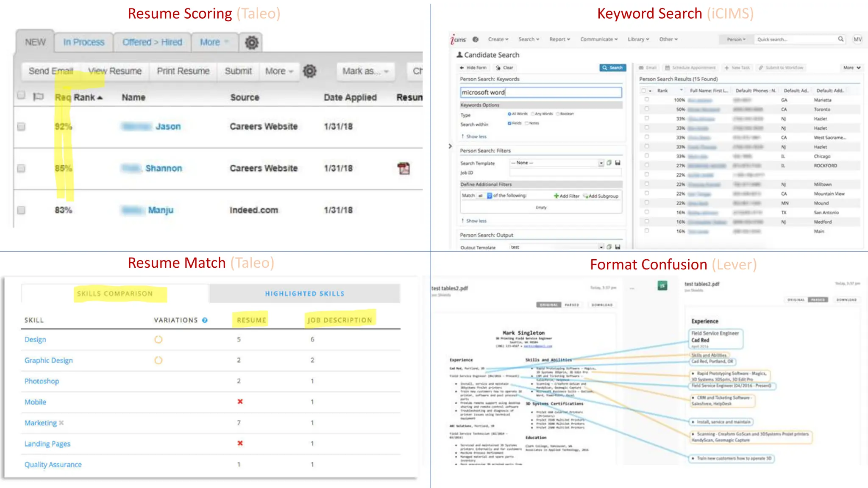Screen dimensions: 868x488
Task: Click the Quick search field
Action: tap(796, 39)
